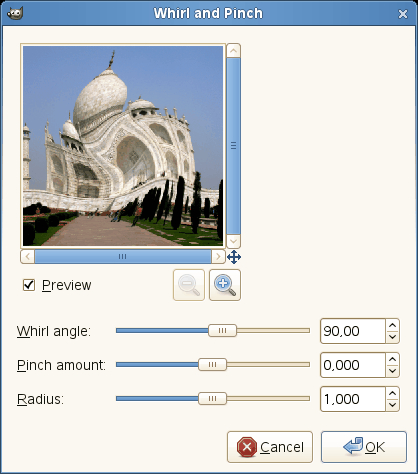Viewport: 418px width, 474px height.
Task: Click the Radius label
Action: click(x=40, y=399)
